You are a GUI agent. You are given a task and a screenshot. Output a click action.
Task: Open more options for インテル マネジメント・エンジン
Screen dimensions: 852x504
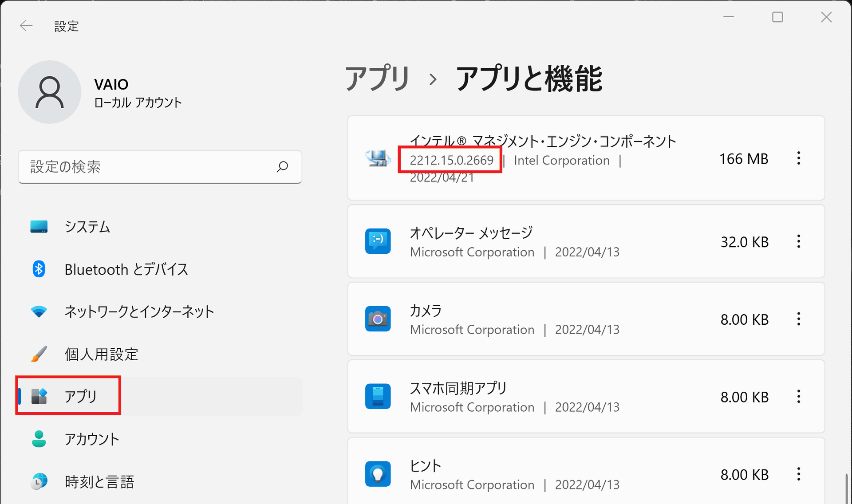[799, 158]
